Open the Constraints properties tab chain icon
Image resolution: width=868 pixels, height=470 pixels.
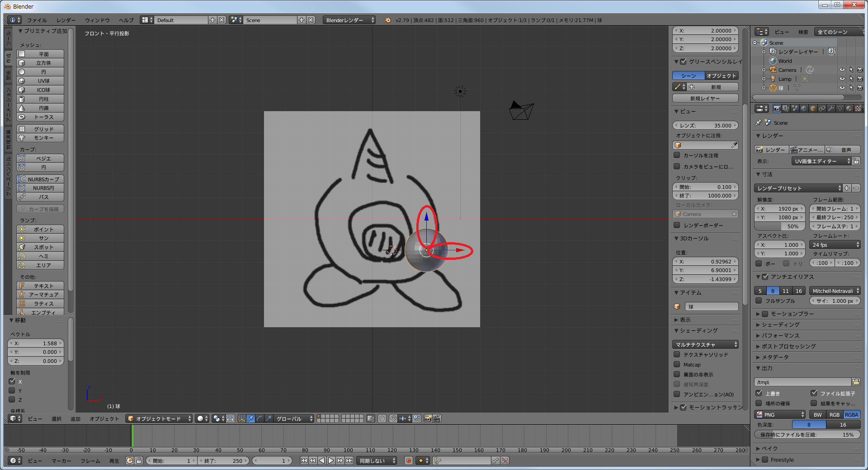822,108
